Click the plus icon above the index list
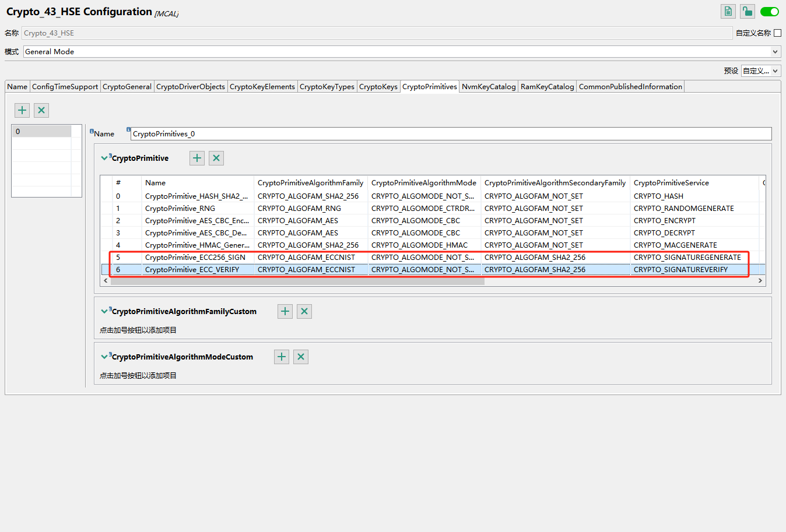Image resolution: width=786 pixels, height=532 pixels. 22,110
